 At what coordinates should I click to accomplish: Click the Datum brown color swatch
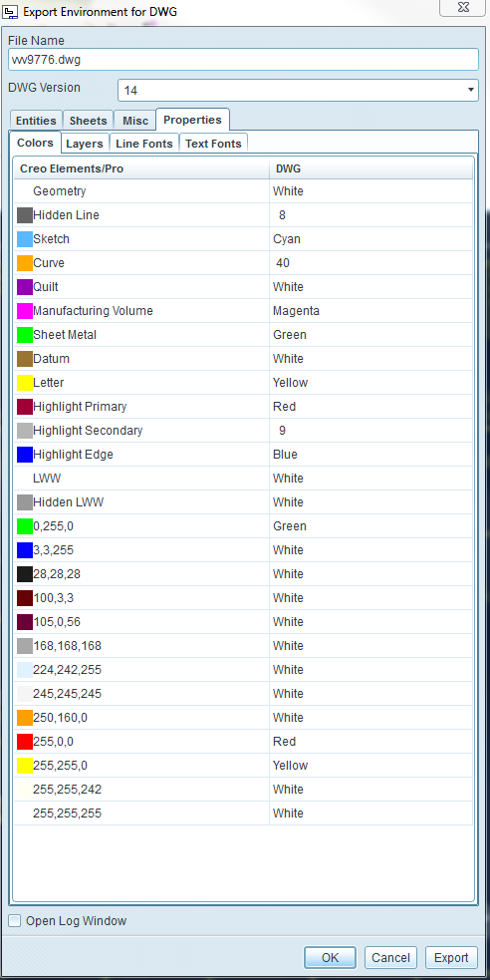[x=25, y=359]
